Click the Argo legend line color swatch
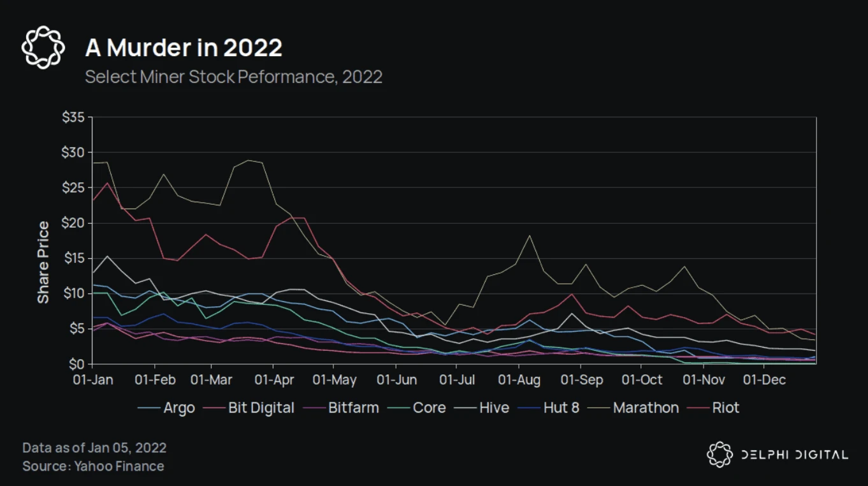 point(148,408)
